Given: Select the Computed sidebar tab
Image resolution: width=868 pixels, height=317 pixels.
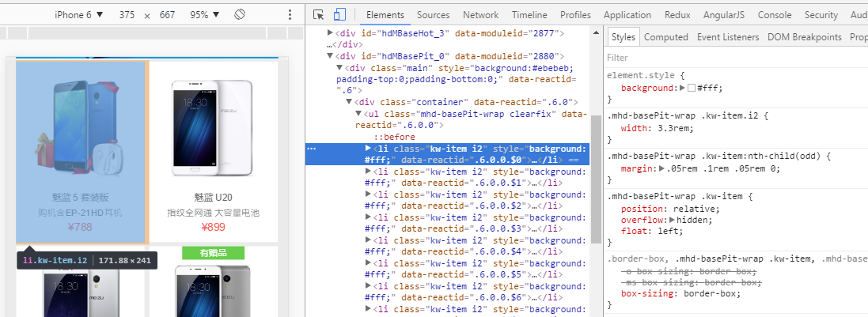Looking at the screenshot, I should [x=666, y=37].
